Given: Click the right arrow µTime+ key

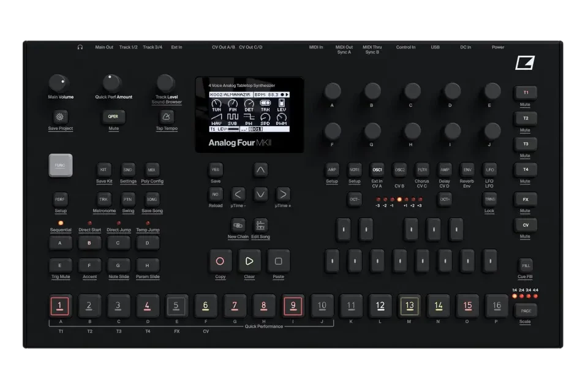Looking at the screenshot, I should (283, 194).
